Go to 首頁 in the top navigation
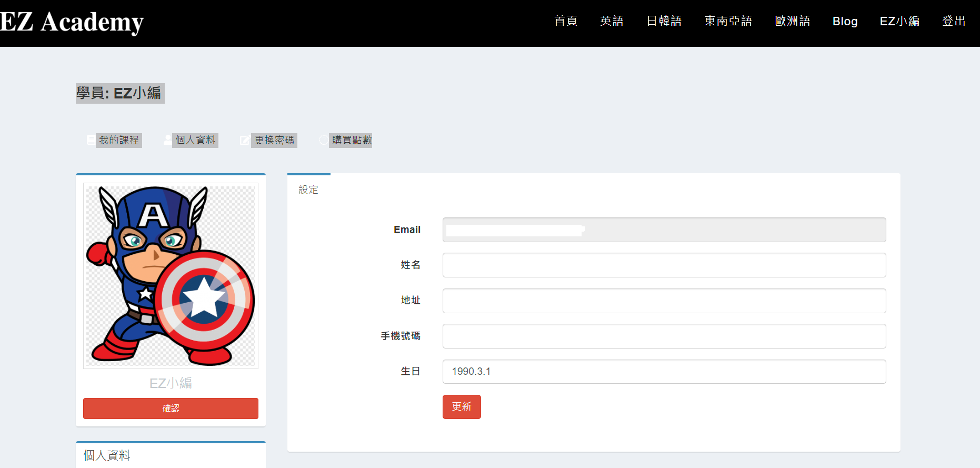 click(566, 21)
